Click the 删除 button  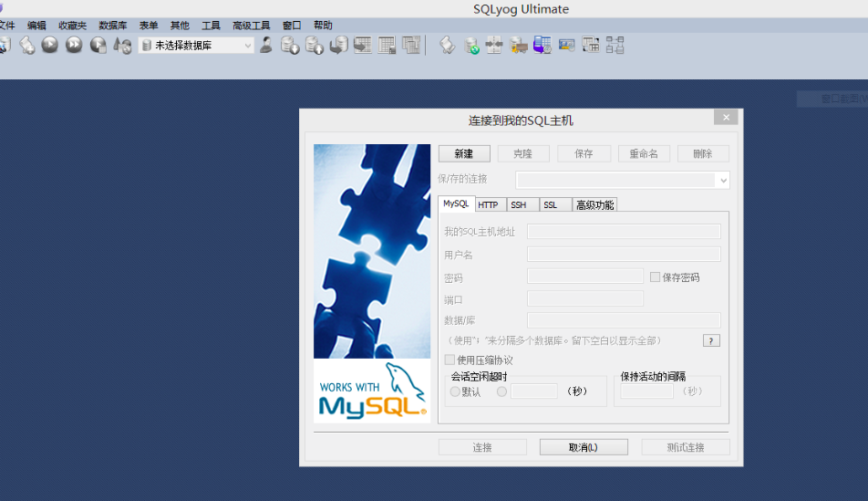[x=703, y=153]
